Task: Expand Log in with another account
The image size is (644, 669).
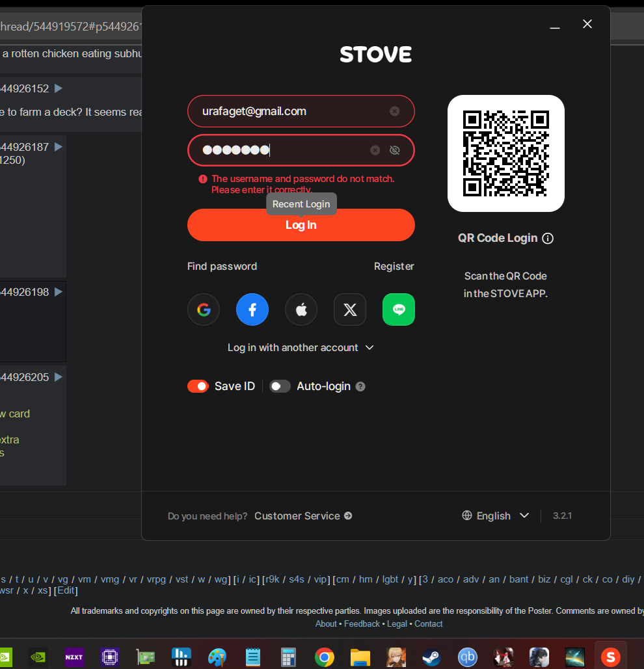Action: click(301, 348)
